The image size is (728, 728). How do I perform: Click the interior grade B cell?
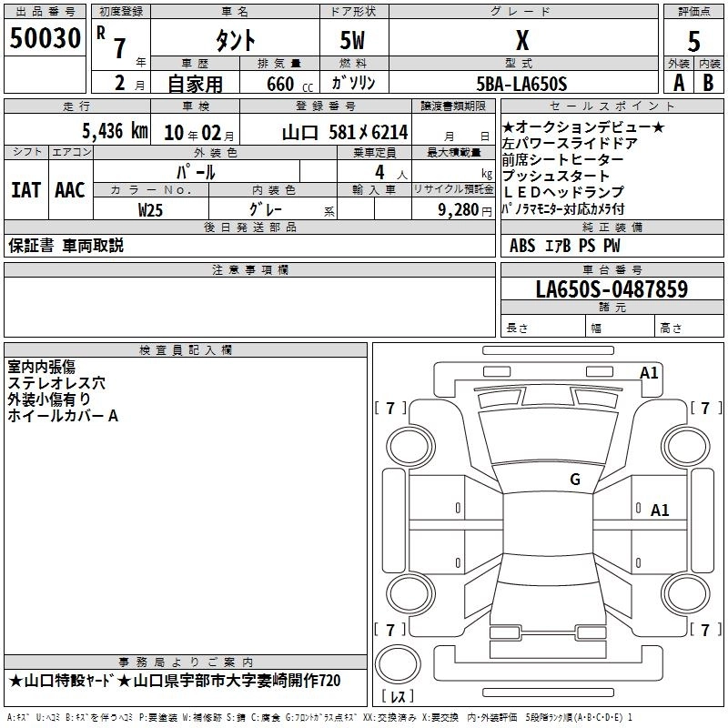(709, 83)
